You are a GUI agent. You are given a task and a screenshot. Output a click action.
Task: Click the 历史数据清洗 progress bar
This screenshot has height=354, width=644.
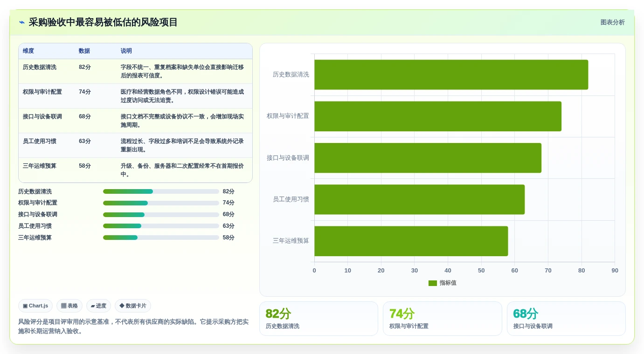161,191
